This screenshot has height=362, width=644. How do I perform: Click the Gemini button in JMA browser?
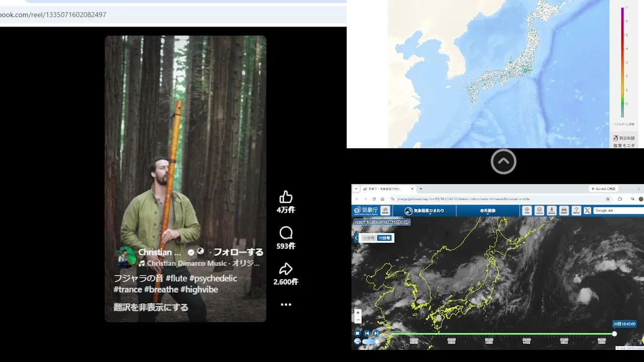[x=603, y=189]
